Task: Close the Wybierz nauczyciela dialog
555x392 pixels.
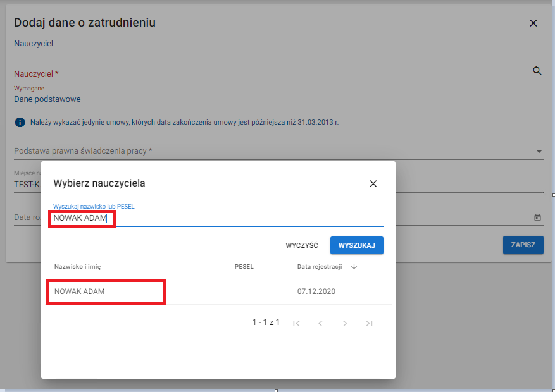Action: [373, 184]
